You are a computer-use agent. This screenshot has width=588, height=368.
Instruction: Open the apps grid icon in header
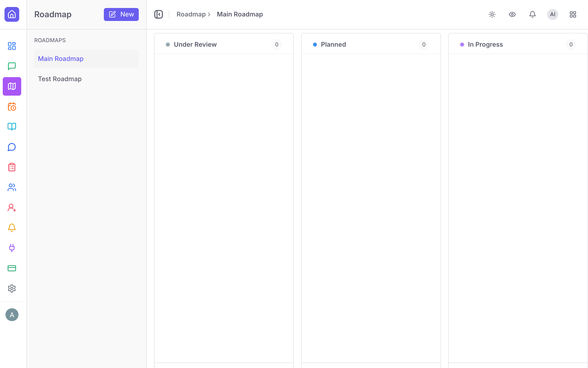coord(573,14)
